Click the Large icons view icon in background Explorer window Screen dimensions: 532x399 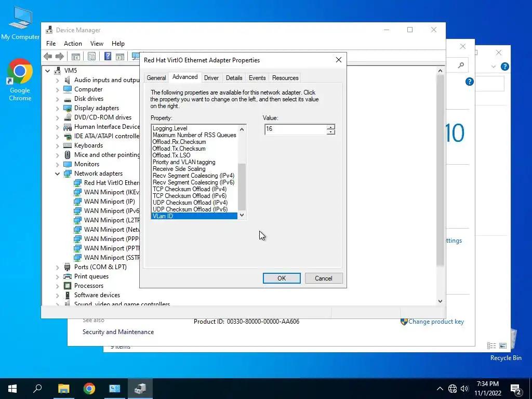tap(503, 345)
